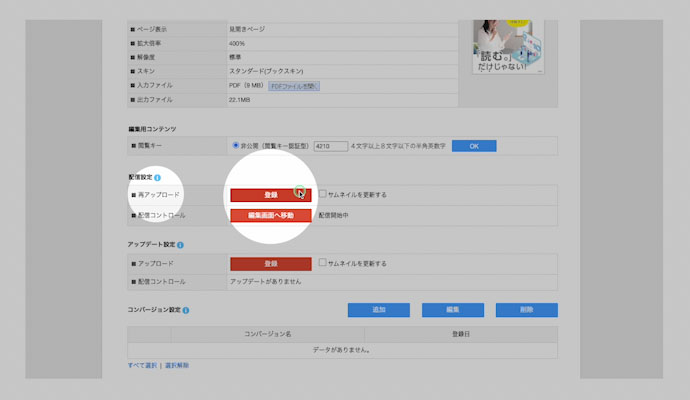Viewport: 690px width, 400px height.
Task: Click the info icon beside コンバージョン設定
Action: tap(187, 311)
